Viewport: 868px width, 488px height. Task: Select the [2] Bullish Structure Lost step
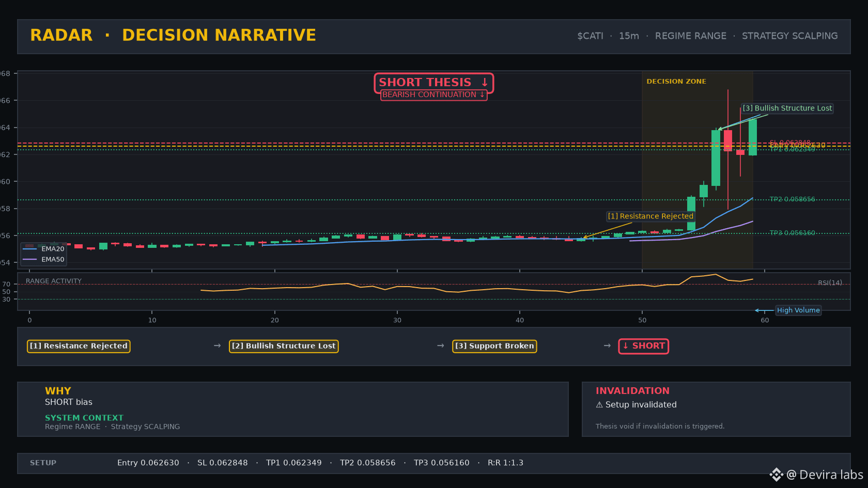[284, 346]
